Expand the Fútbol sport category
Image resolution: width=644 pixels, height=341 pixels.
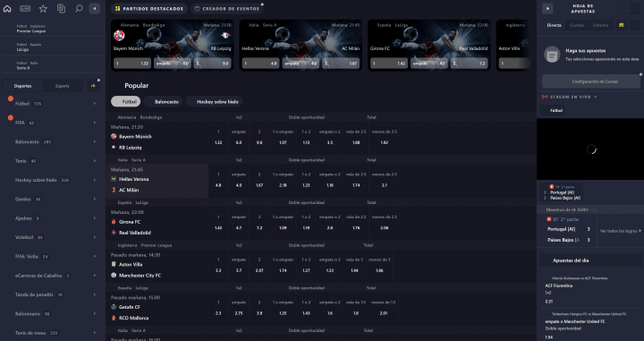[52, 104]
